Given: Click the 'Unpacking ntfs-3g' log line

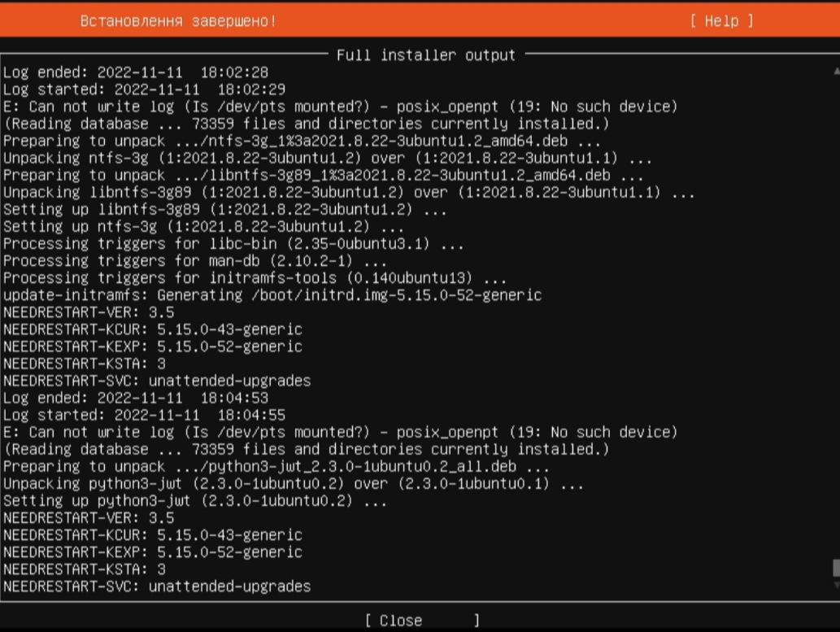Looking at the screenshot, I should 328,158.
